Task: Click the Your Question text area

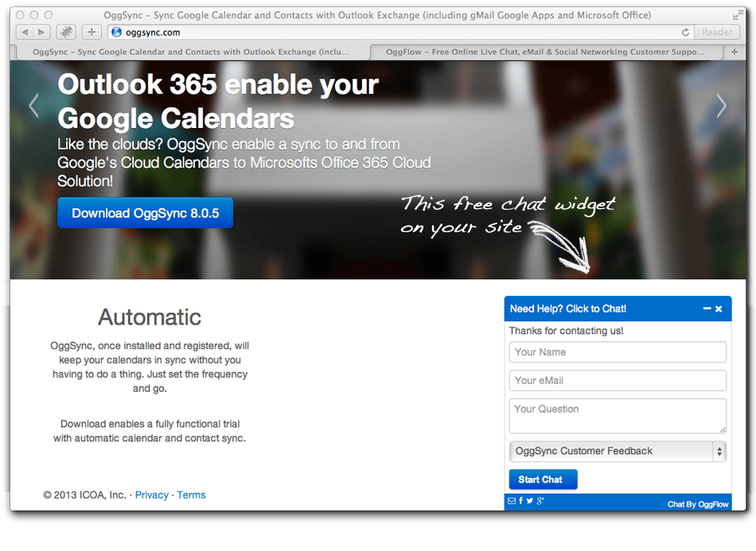Action: [618, 416]
